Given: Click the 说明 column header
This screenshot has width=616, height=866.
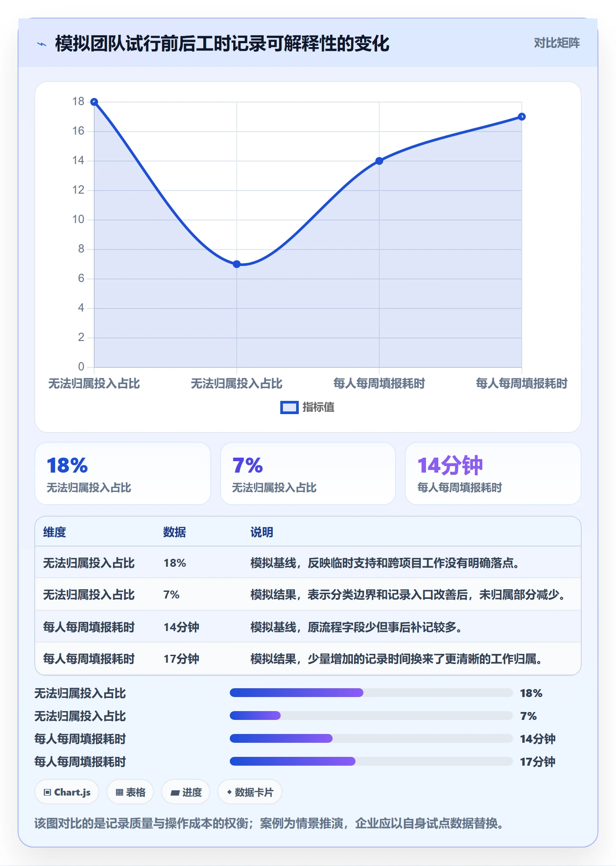Looking at the screenshot, I should (262, 532).
